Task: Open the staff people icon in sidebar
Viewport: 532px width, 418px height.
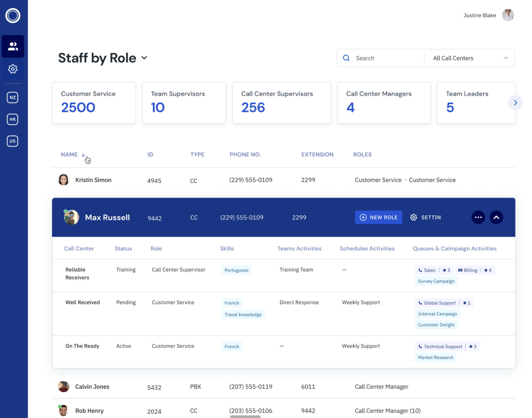Action: coord(13,46)
